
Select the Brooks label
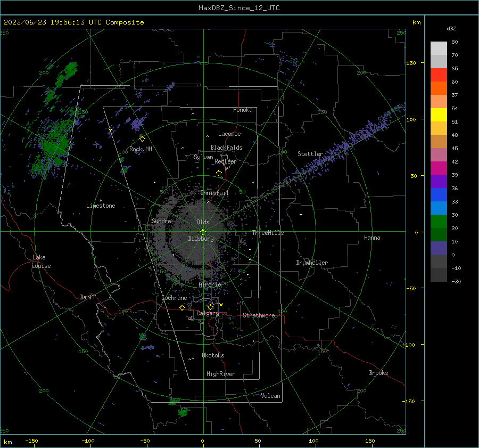coord(378,373)
